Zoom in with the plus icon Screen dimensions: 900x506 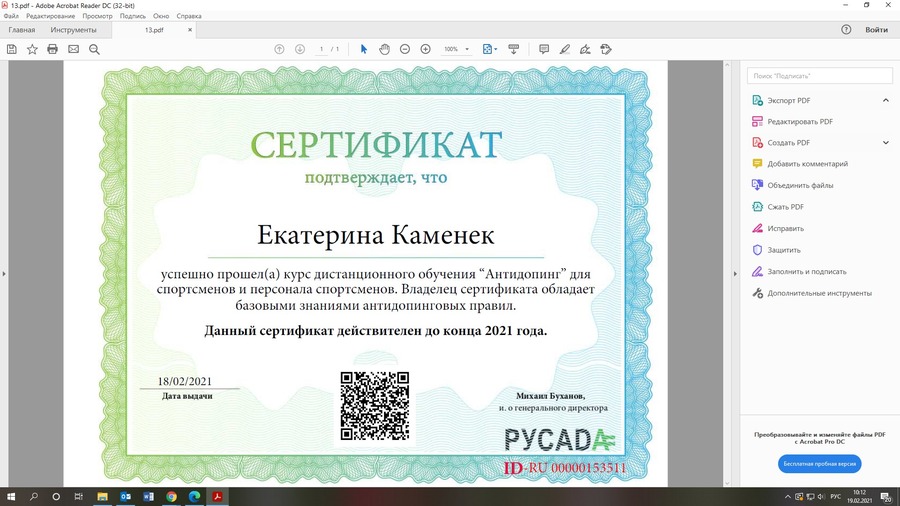point(425,49)
